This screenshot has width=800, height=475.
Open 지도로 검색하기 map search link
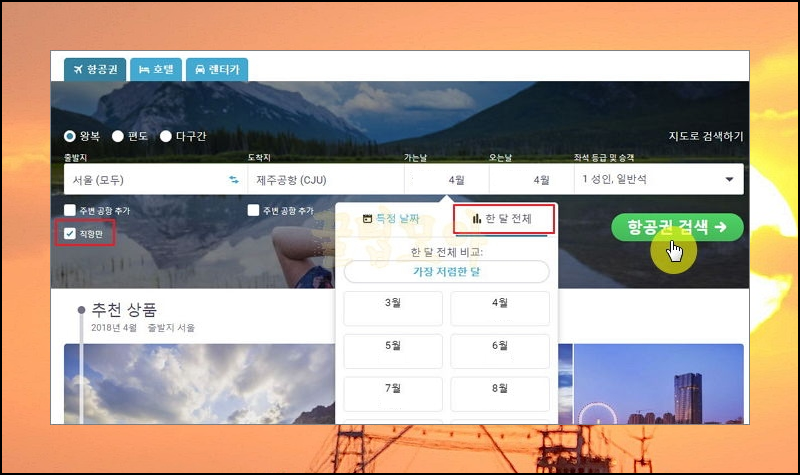[706, 136]
